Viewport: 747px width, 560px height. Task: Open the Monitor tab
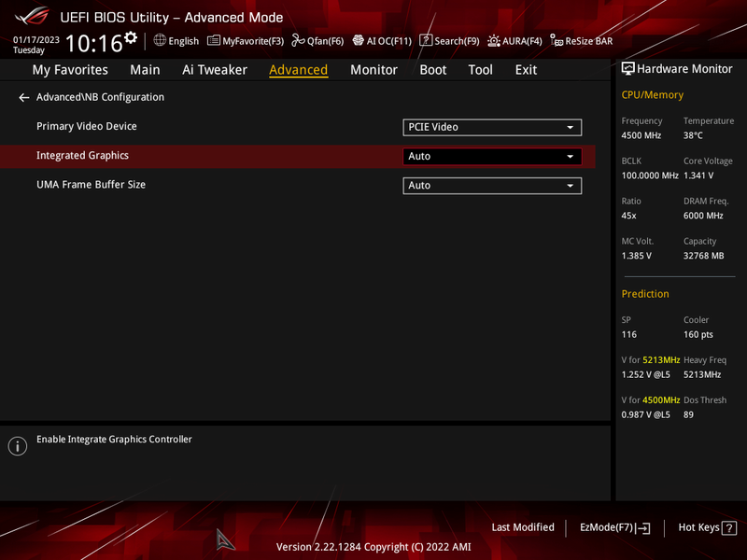pos(374,70)
